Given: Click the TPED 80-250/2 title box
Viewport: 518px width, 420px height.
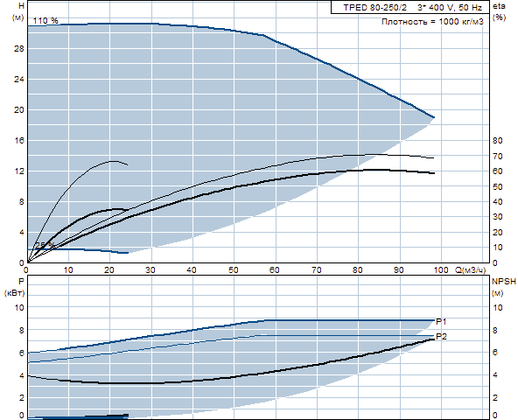Looking at the screenshot, I should click(410, 7).
